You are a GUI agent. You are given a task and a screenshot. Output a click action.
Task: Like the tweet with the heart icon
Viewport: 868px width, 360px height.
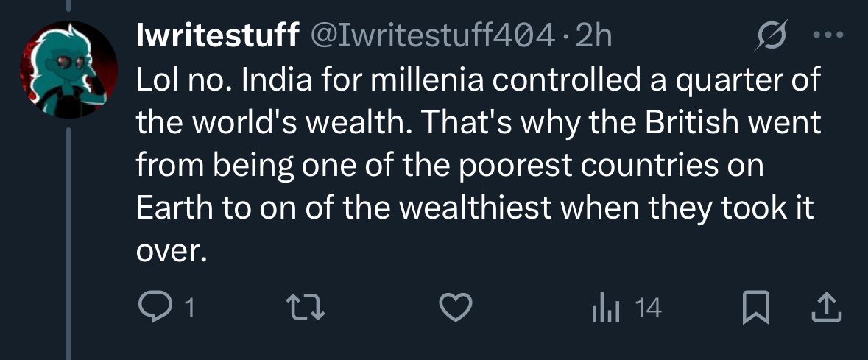tap(456, 308)
